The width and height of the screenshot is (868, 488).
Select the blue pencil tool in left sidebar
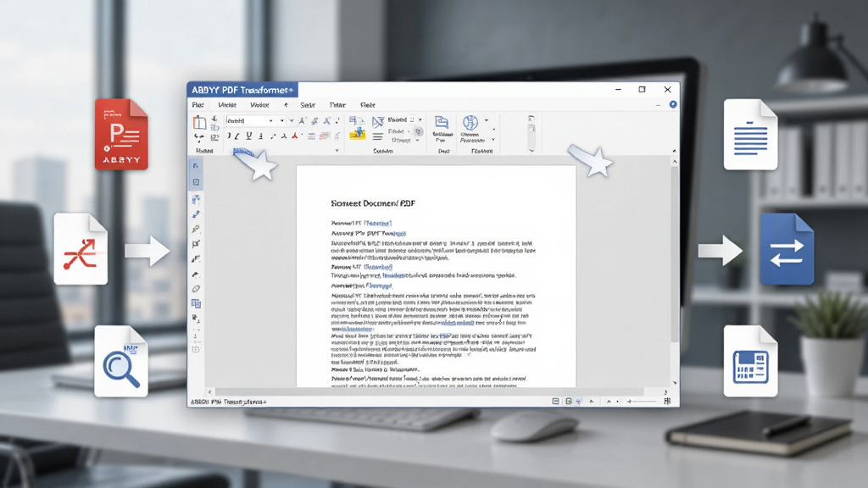click(196, 214)
